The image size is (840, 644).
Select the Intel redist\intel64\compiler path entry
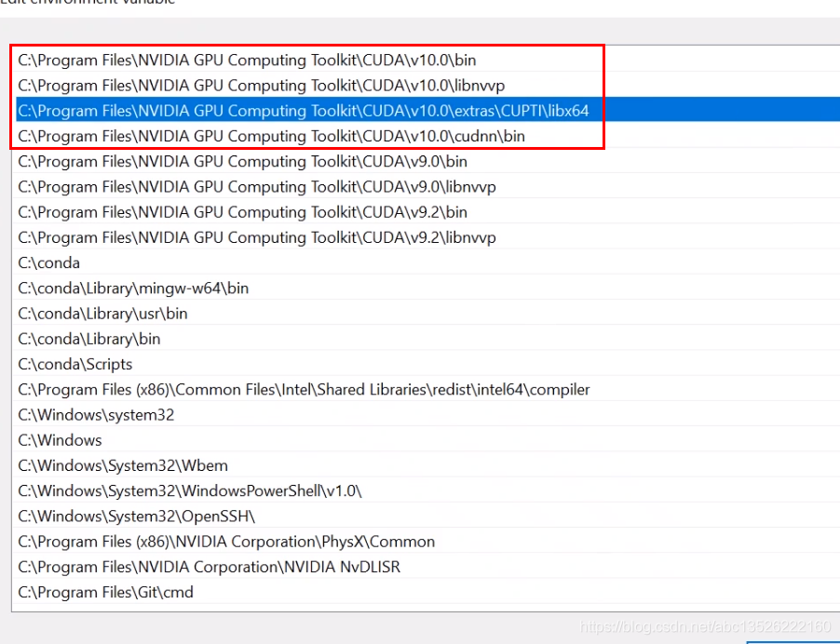[x=427, y=389]
